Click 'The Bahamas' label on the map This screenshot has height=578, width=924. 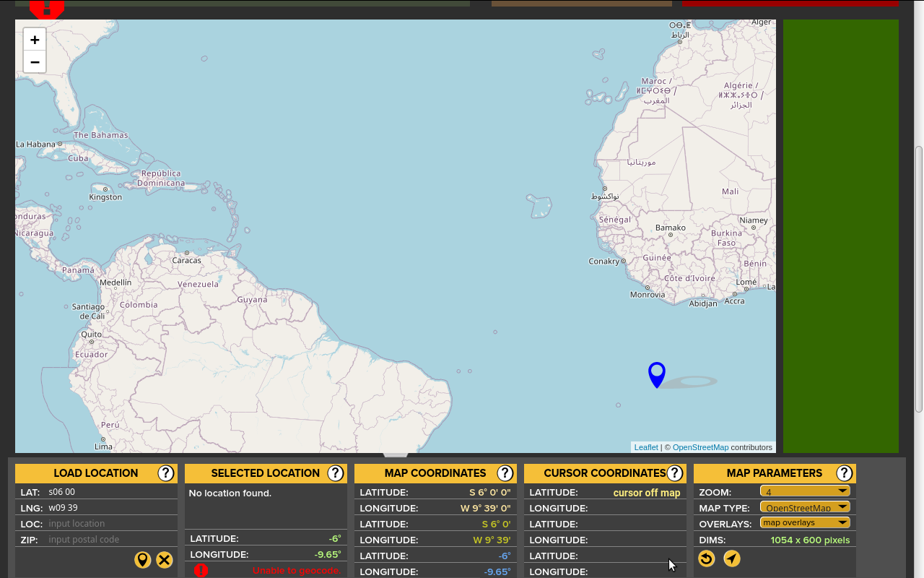tap(101, 135)
